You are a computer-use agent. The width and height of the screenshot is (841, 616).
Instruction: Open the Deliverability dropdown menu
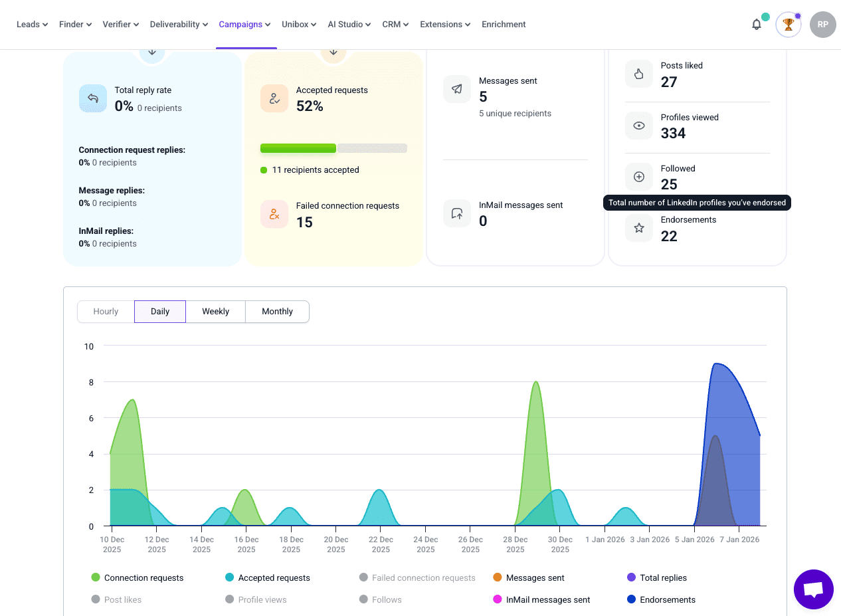coord(179,25)
